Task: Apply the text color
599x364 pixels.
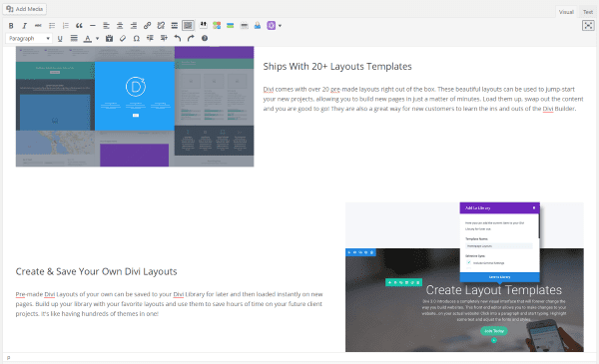Action: [x=88, y=38]
